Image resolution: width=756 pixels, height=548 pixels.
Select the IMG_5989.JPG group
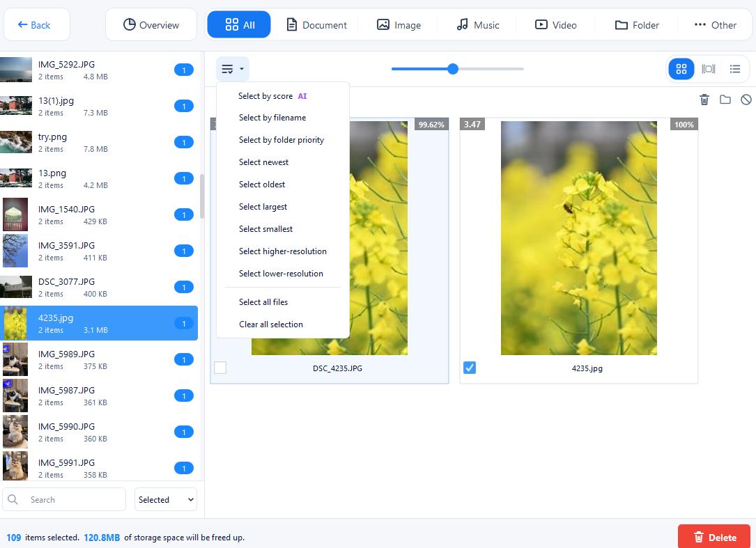click(99, 359)
